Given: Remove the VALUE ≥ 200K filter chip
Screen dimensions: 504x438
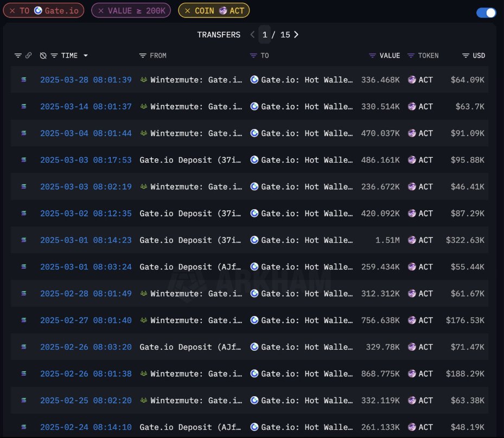Looking at the screenshot, I should coord(101,11).
